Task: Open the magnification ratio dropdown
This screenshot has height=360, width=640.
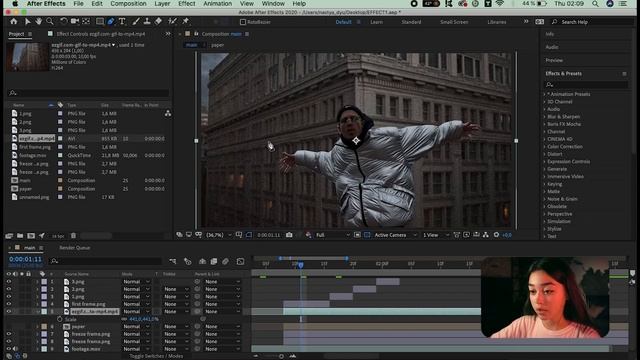Action: [x=218, y=235]
